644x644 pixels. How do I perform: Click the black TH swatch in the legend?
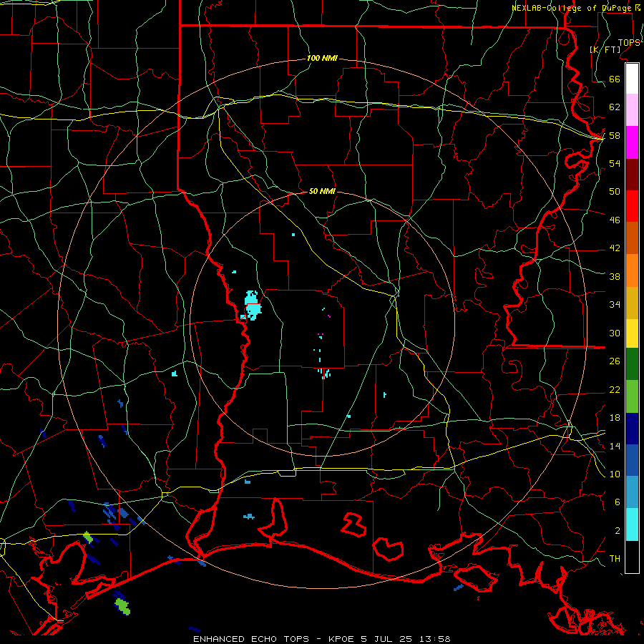(632, 557)
